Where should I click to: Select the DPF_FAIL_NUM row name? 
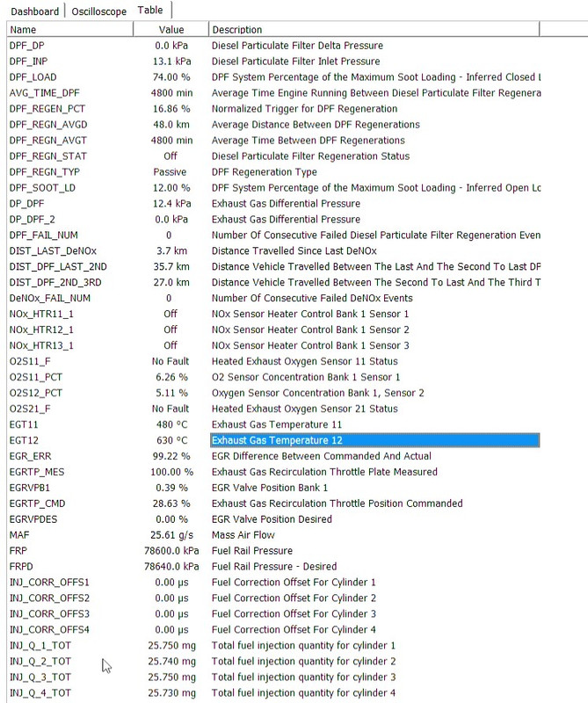43,235
